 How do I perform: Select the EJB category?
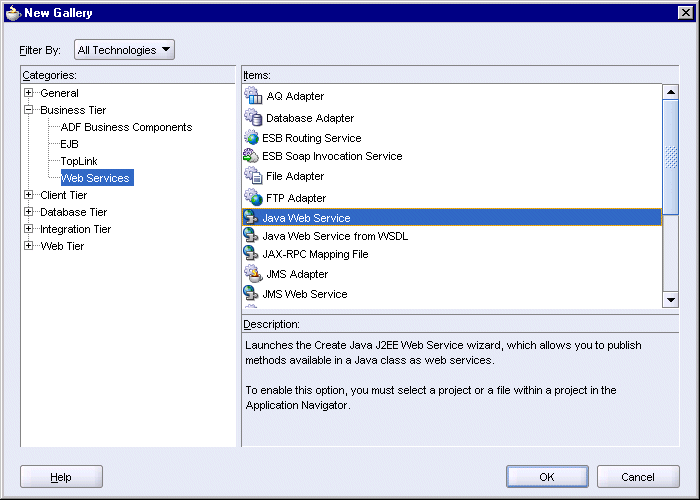(x=70, y=144)
